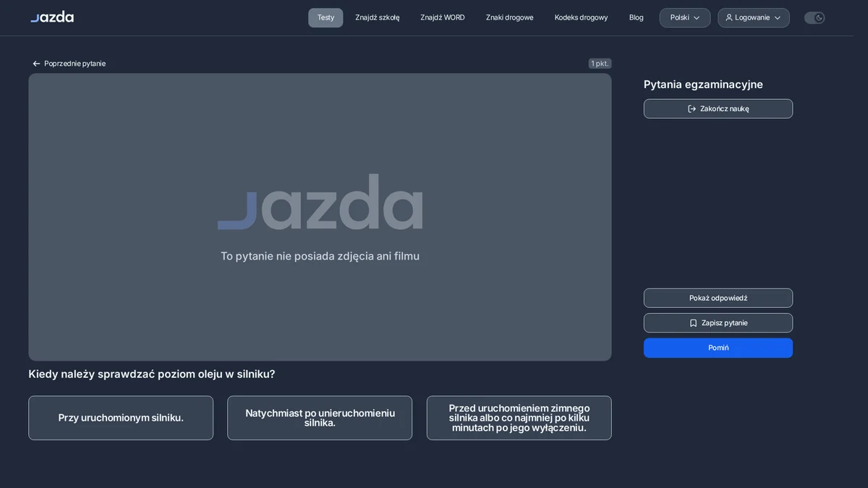This screenshot has height=488, width=868.
Task: Click the user icon beside Logowanie
Action: click(x=728, y=17)
